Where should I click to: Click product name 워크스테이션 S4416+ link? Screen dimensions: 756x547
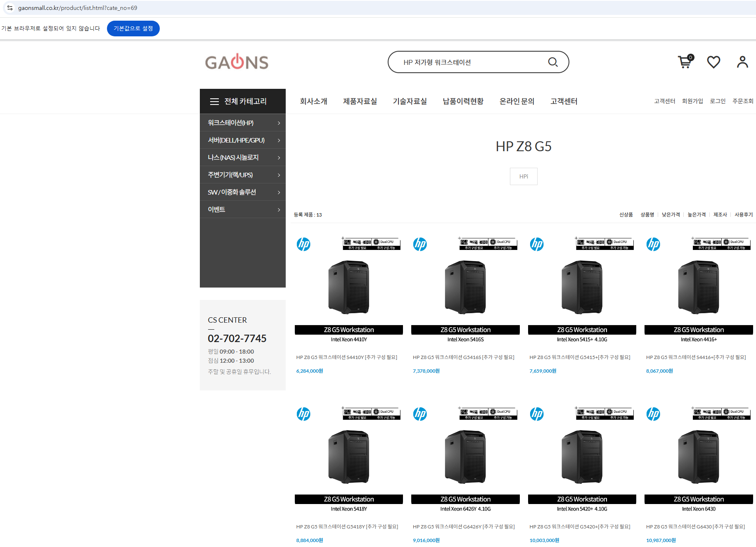tap(696, 357)
